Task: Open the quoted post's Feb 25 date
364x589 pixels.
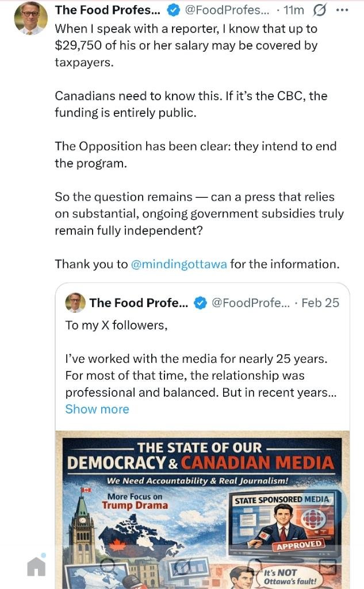Action: point(320,303)
